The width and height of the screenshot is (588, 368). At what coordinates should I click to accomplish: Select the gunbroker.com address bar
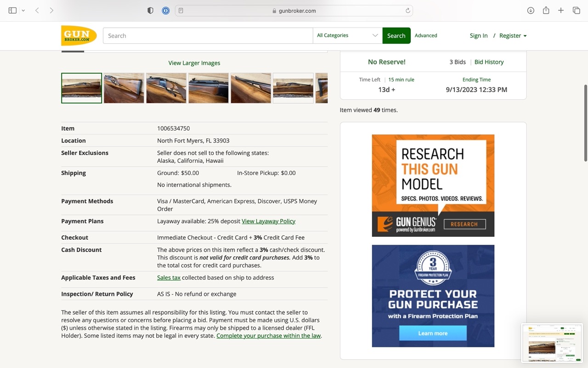tap(294, 11)
